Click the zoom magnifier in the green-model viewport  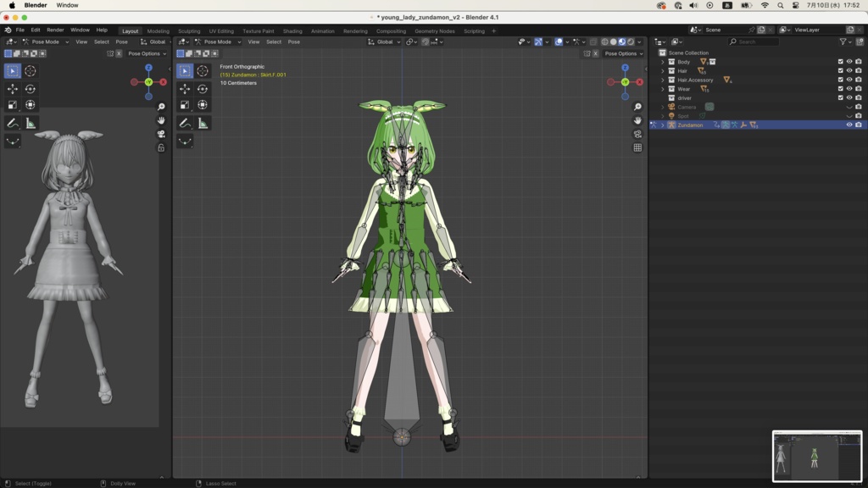tap(637, 107)
